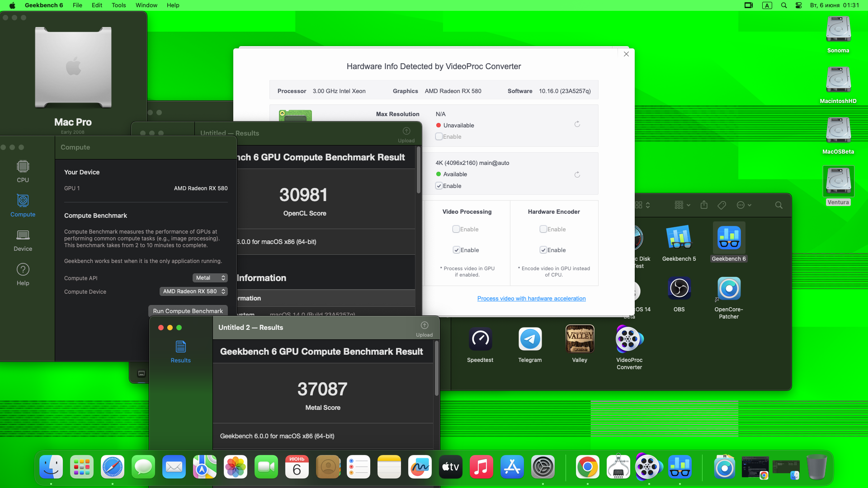This screenshot has width=868, height=488.
Task: Open the Help menu in menu bar
Action: [x=173, y=5]
